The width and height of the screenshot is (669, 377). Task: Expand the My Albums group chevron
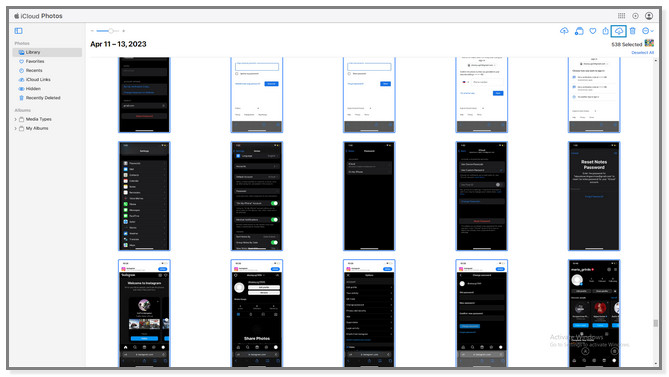pos(16,128)
